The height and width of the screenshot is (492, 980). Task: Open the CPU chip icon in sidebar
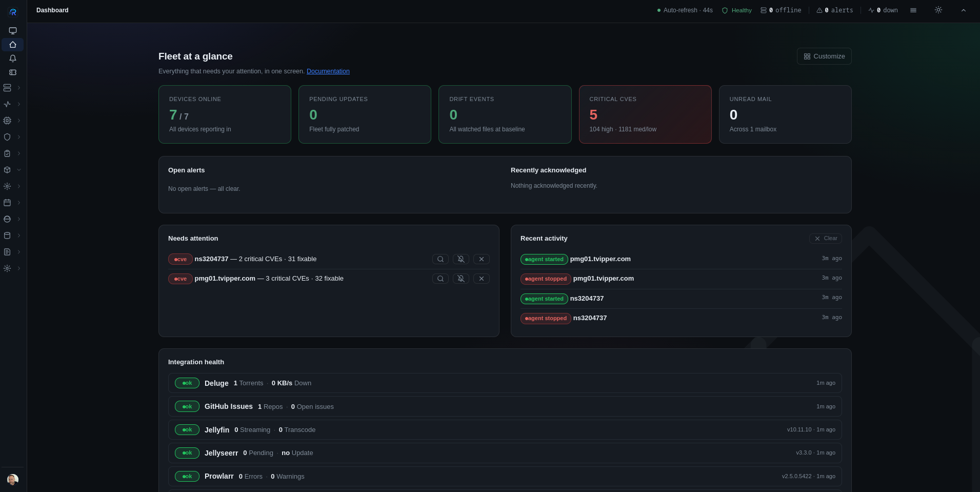(x=7, y=121)
